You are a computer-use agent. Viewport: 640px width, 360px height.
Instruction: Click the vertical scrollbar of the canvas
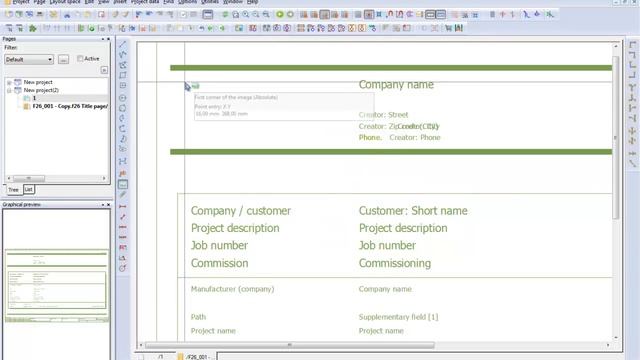pyautogui.click(x=616, y=139)
